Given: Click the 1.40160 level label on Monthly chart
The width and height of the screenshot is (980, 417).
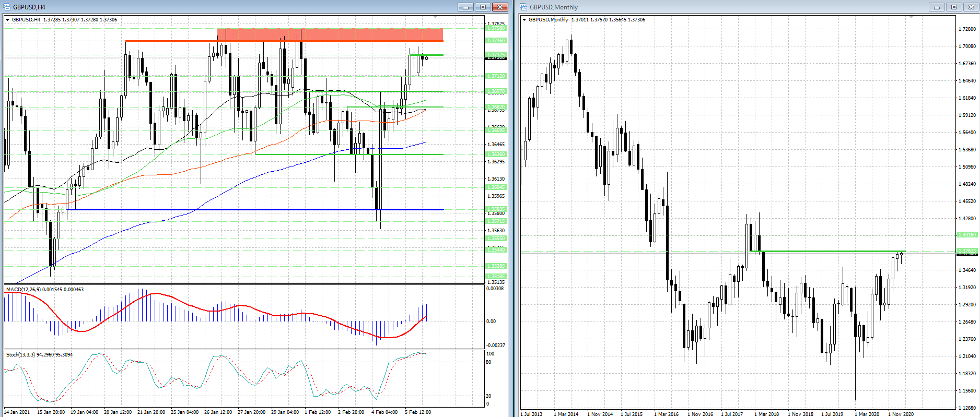Looking at the screenshot, I should click(967, 234).
